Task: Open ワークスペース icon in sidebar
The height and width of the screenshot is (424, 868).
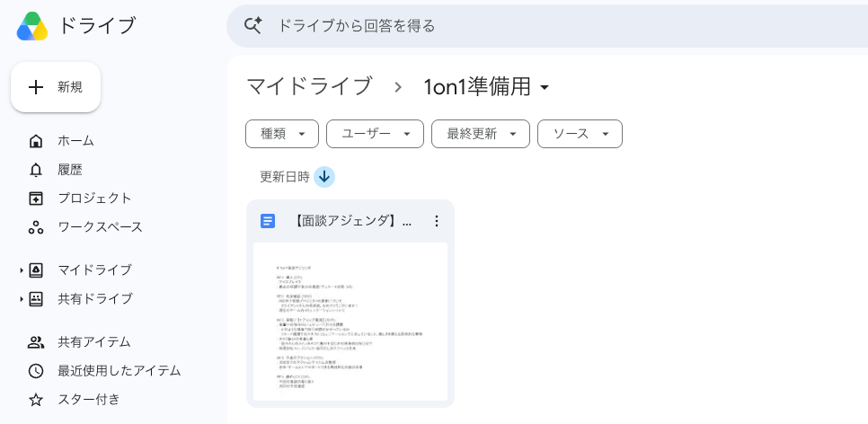Action: click(36, 227)
